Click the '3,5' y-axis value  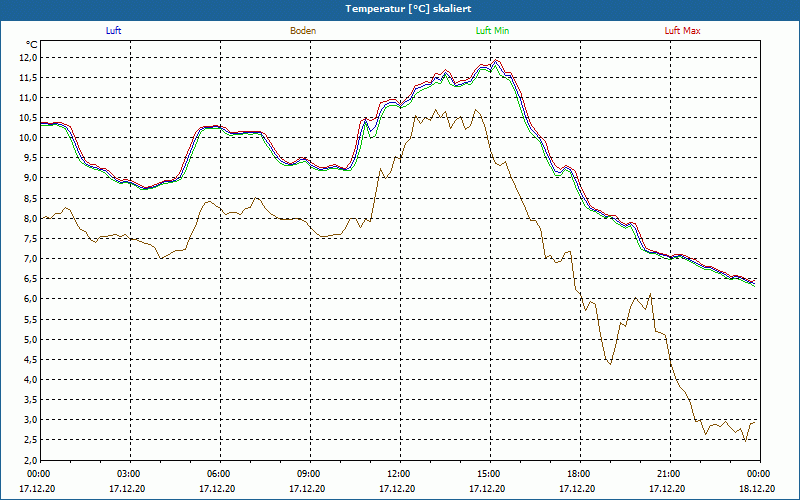click(31, 399)
